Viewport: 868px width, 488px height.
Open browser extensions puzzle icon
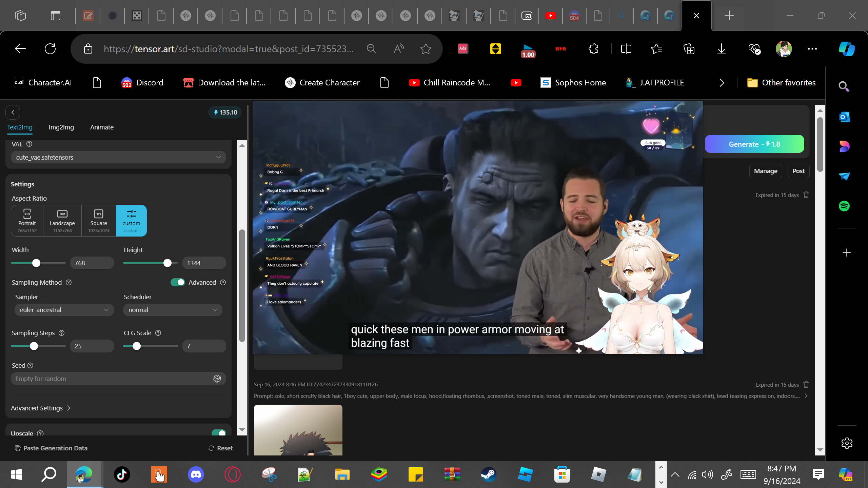point(593,49)
